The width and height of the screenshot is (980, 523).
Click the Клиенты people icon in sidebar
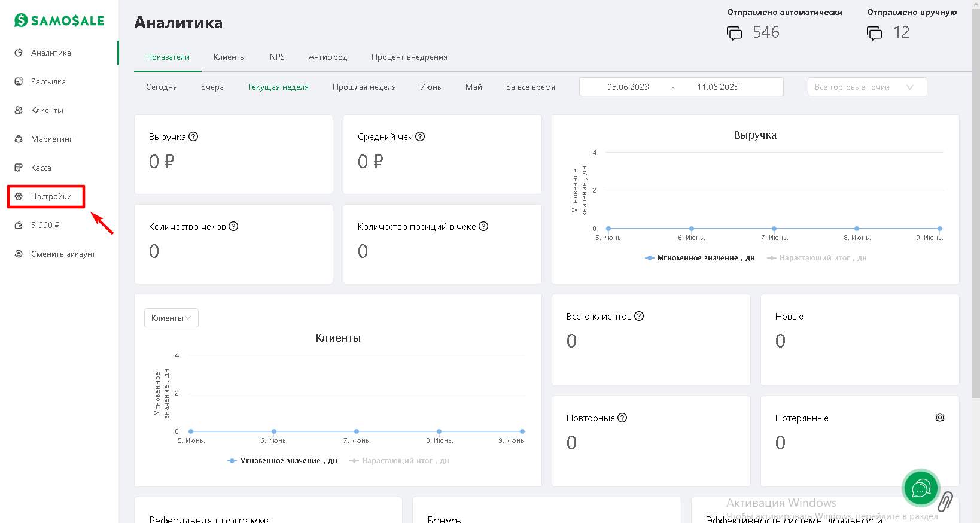[19, 110]
